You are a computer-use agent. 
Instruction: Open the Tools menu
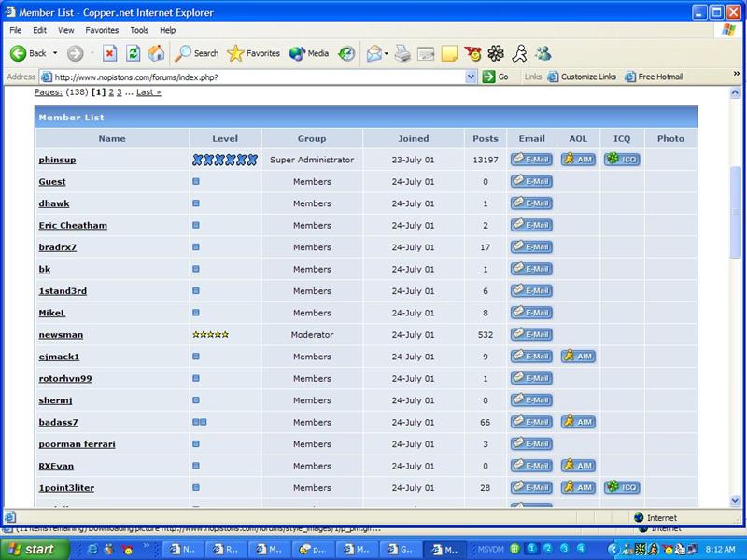(x=139, y=30)
